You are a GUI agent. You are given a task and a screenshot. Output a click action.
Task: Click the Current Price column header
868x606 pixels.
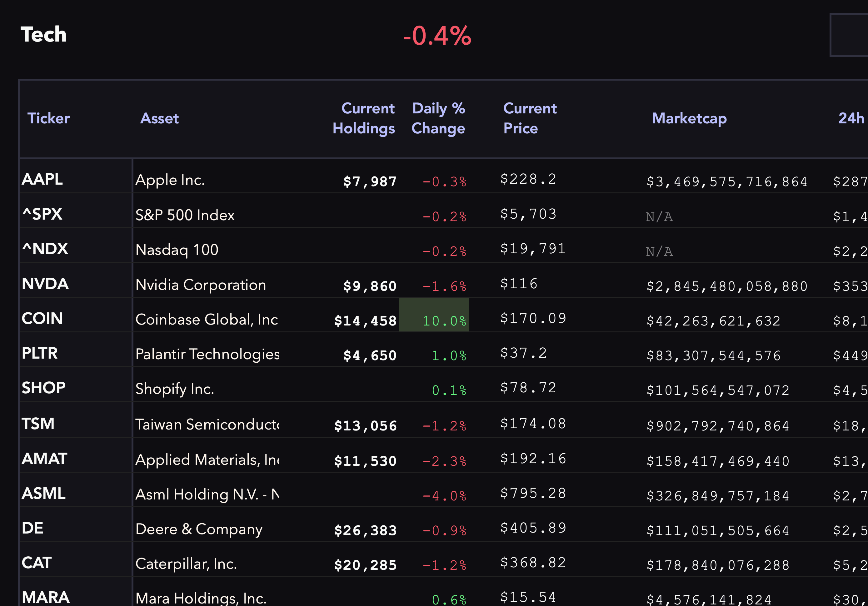[x=530, y=118]
